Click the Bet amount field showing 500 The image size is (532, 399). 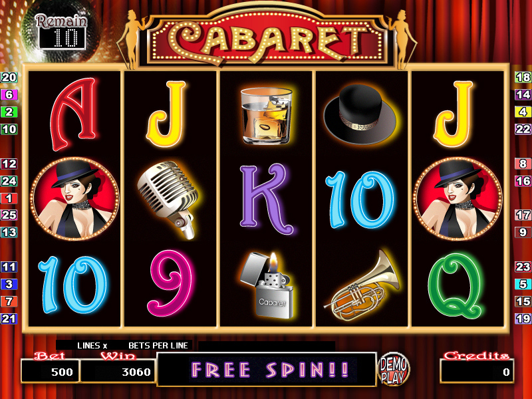point(51,372)
